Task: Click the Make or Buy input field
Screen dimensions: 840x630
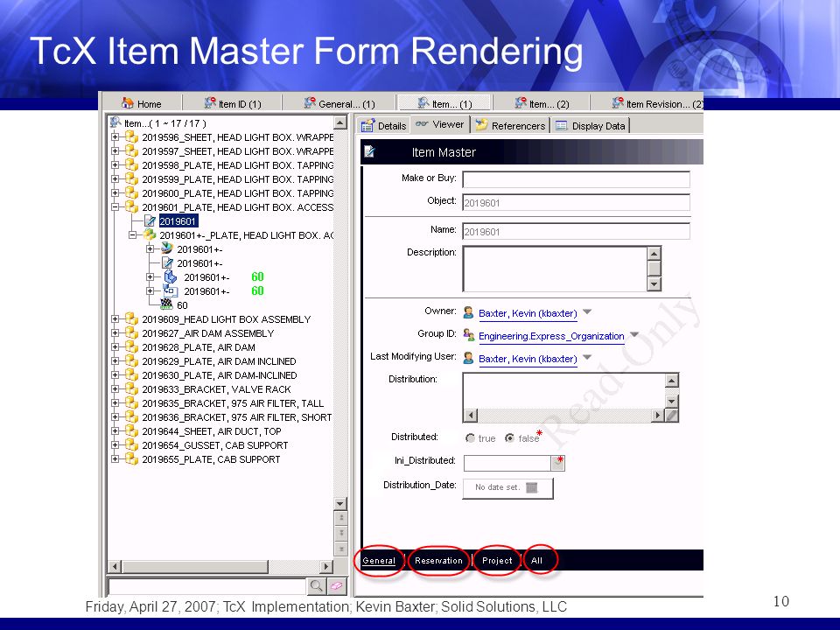Action: (x=576, y=178)
